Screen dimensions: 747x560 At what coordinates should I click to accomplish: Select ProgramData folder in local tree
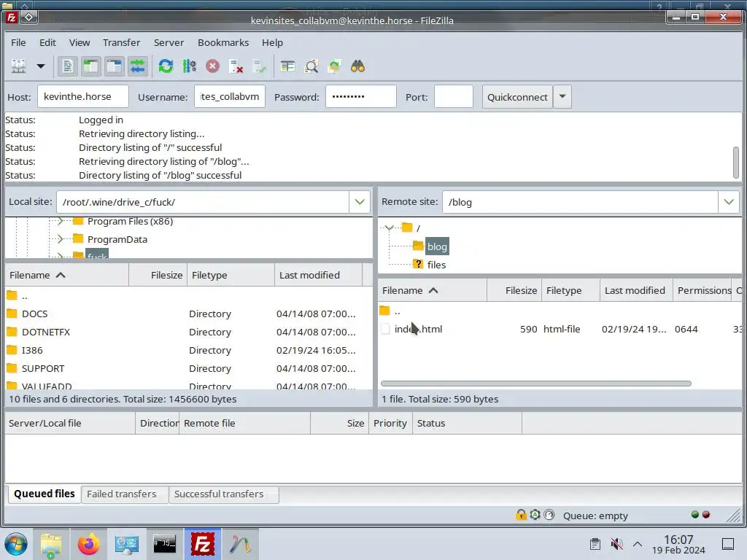pos(117,239)
